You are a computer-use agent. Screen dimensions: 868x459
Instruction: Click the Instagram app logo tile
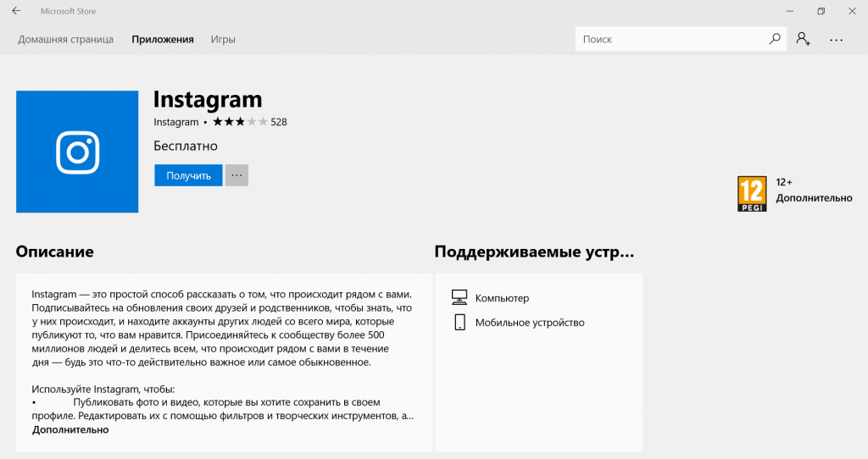pos(77,152)
